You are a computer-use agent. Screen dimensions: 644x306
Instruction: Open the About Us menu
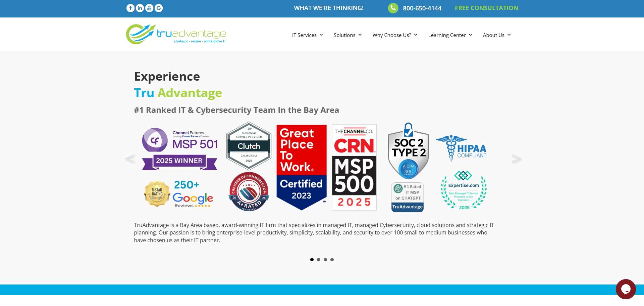coord(493,35)
